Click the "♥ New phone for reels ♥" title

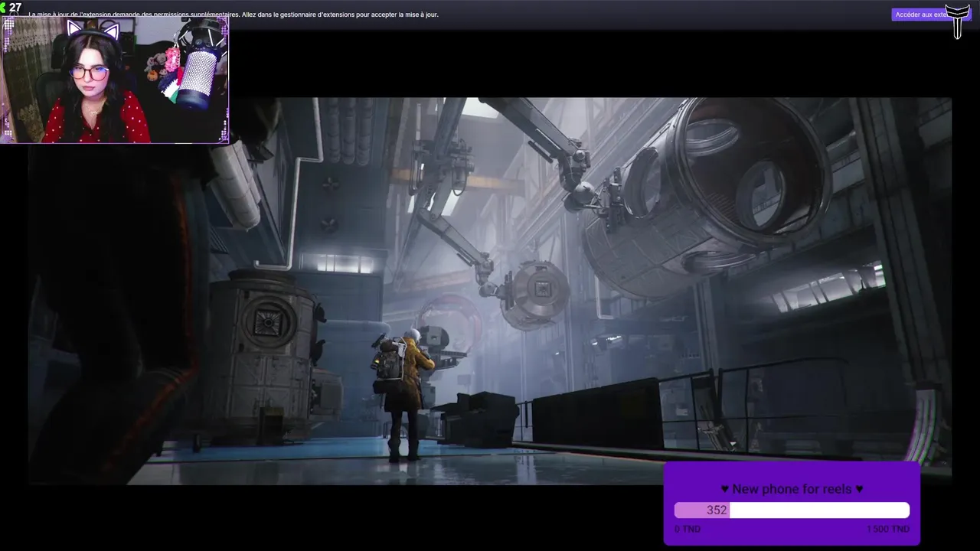[x=792, y=489]
